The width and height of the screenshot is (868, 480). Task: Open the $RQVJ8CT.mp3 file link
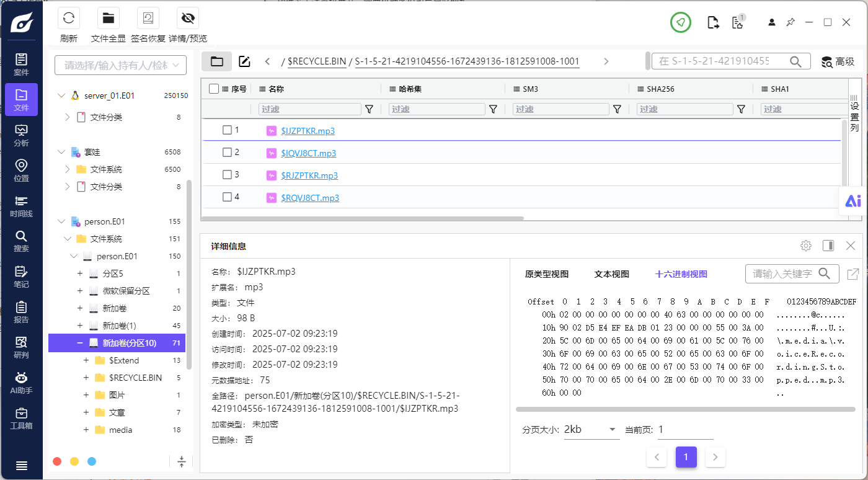pos(310,198)
